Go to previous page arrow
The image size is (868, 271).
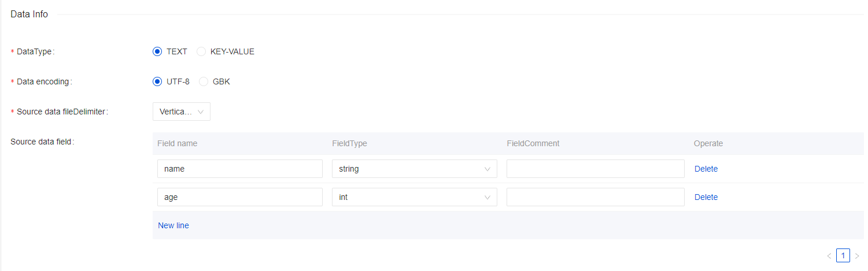829,255
